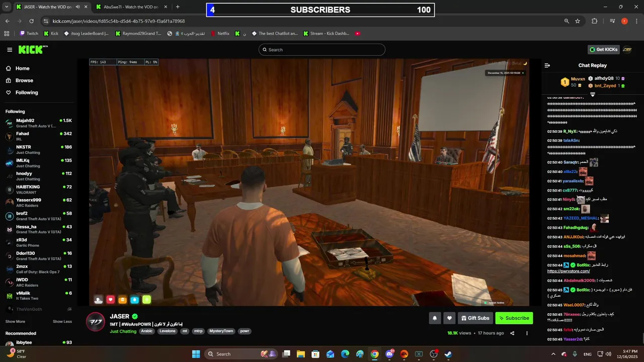Open the tab search dropdown arrow
The height and width of the screenshot is (362, 644).
[x=7, y=7]
